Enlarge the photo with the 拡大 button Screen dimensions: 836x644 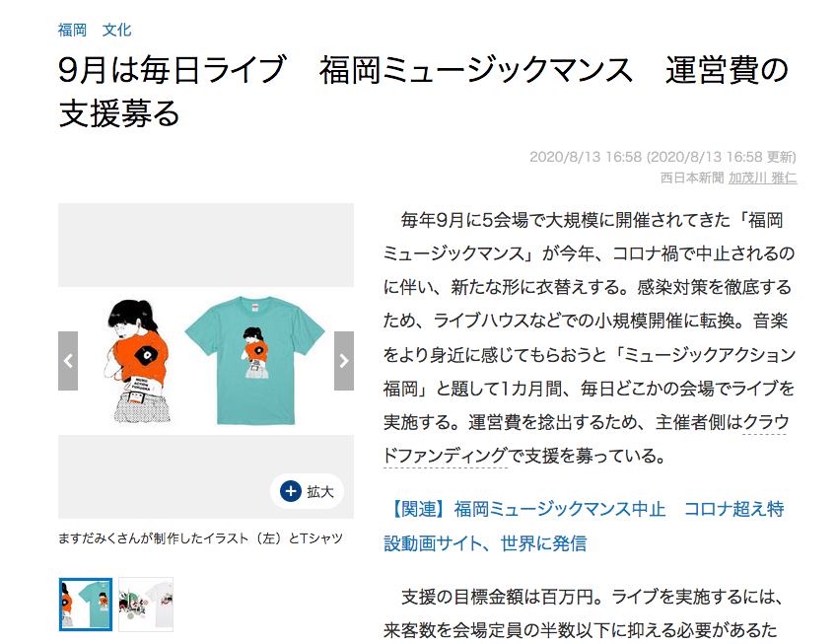click(308, 491)
